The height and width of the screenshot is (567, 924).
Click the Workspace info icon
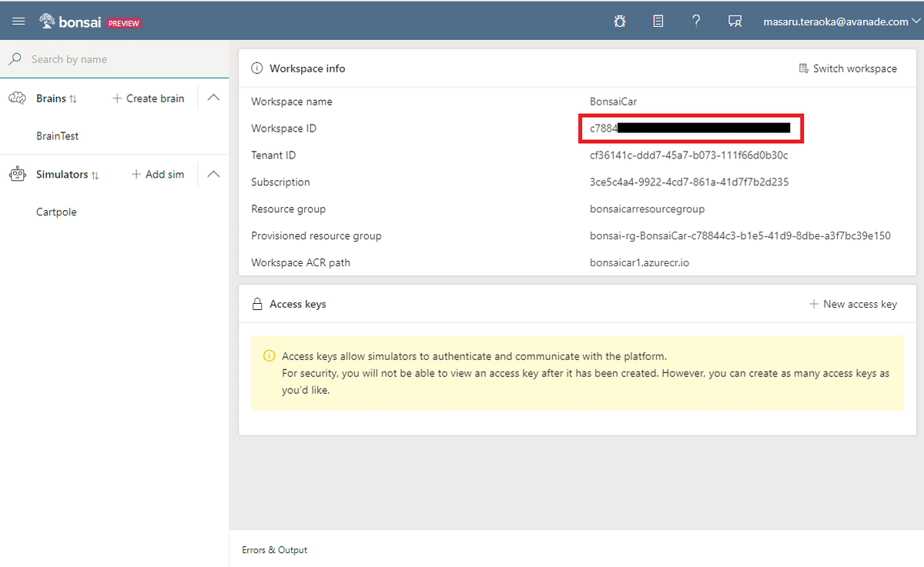[257, 68]
